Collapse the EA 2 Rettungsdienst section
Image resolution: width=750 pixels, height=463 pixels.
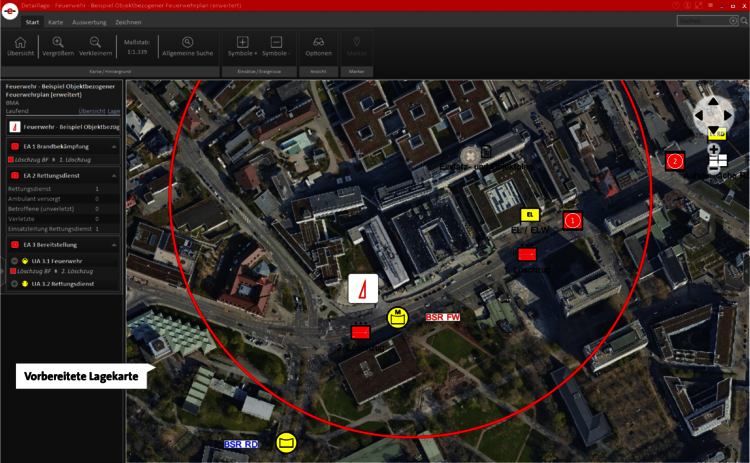[114, 176]
